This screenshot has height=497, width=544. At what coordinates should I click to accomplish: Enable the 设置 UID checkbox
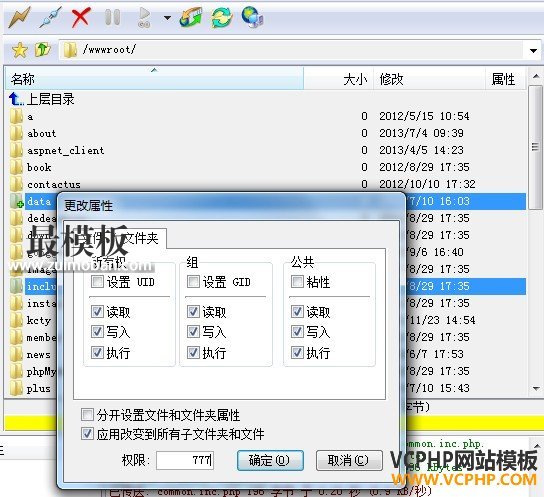pos(97,281)
